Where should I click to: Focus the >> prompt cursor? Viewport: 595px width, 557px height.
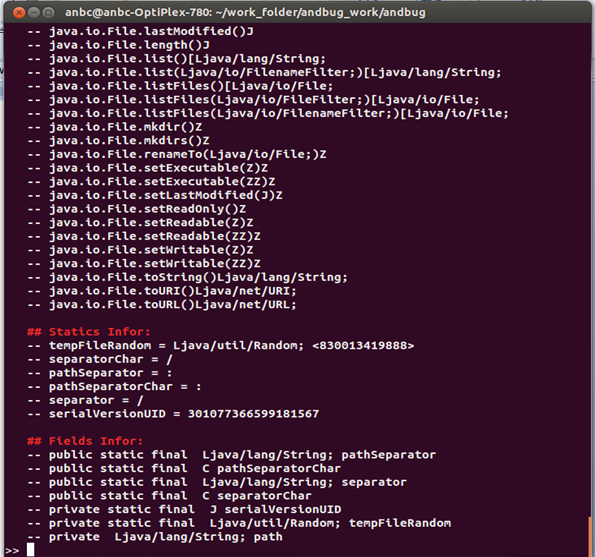tap(30, 549)
